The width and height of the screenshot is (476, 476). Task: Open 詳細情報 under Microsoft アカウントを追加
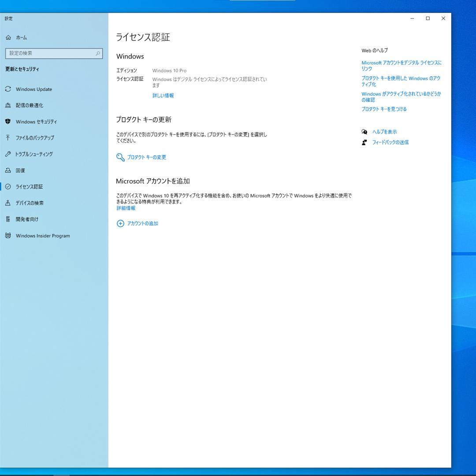coord(125,208)
